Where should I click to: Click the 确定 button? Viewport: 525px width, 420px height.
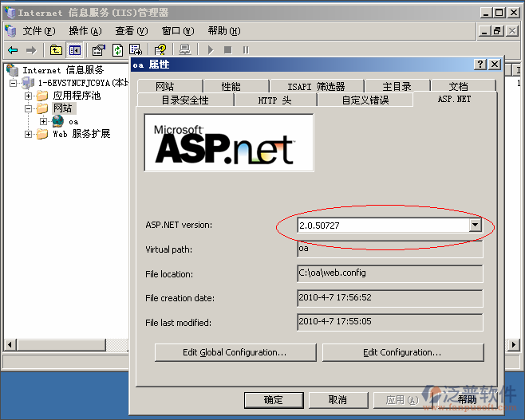coord(273,399)
